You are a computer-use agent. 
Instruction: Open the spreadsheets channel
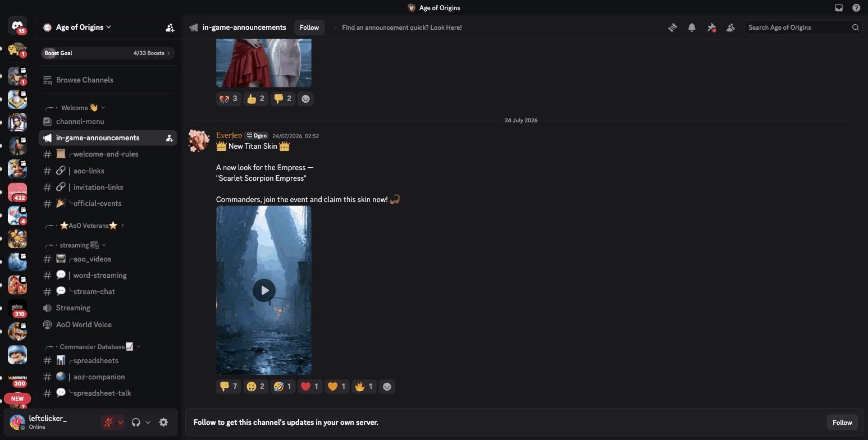(x=108, y=361)
